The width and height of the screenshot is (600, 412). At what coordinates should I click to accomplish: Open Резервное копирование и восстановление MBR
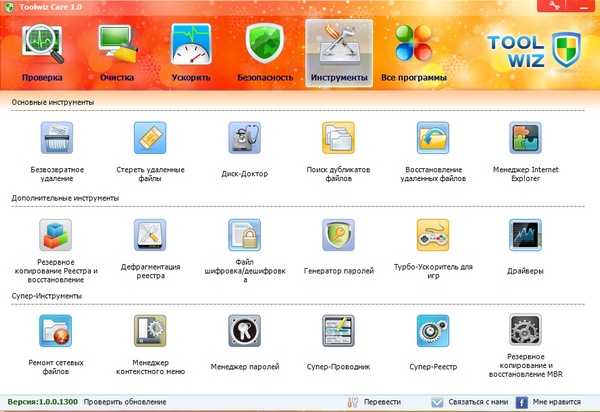525,332
